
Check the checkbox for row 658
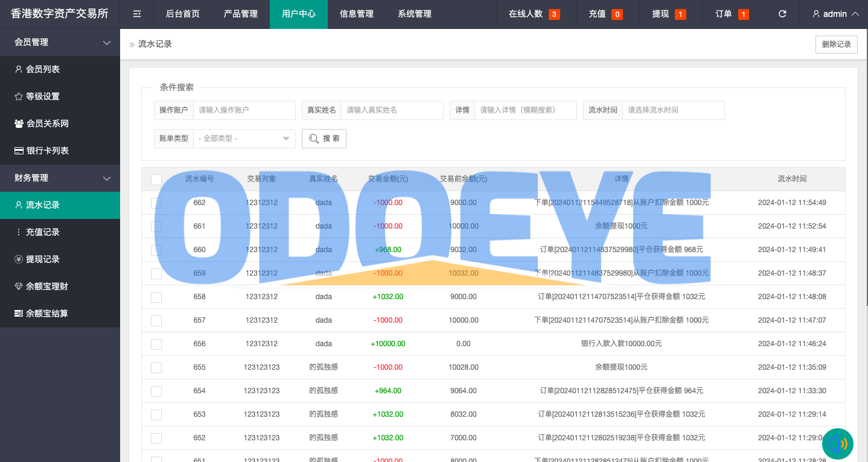coord(156,297)
